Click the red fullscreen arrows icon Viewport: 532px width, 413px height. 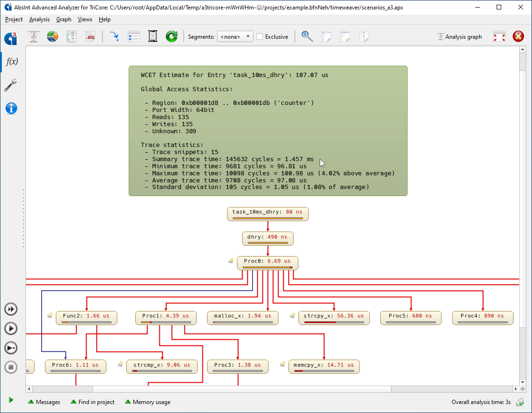pos(499,36)
